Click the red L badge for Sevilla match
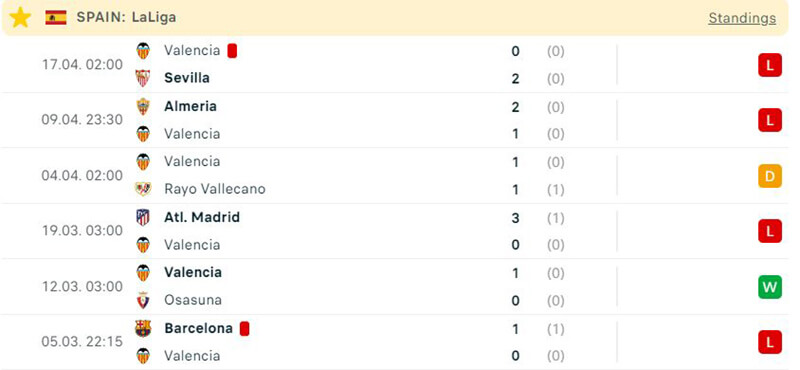The height and width of the screenshot is (370, 800). pos(769,65)
